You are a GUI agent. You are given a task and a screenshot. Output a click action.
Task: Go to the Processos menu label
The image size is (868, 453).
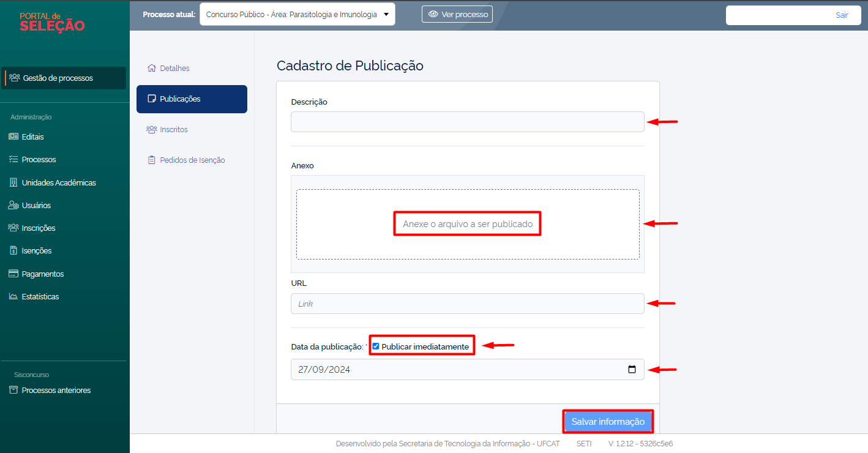pyautogui.click(x=39, y=159)
